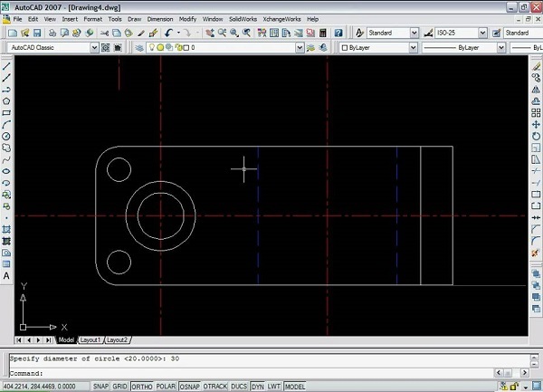Viewport: 543px width, 392px height.
Task: Open the Dimension menu
Action: tap(160, 19)
